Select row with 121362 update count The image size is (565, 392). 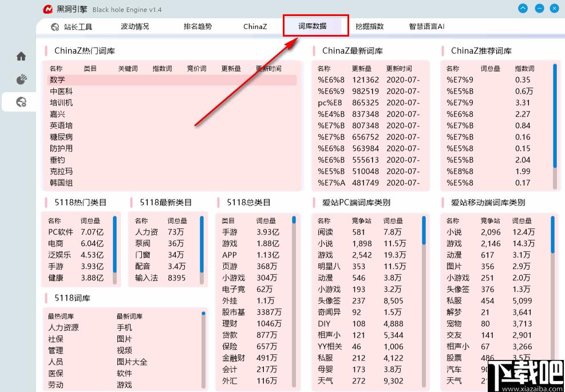pos(369,80)
